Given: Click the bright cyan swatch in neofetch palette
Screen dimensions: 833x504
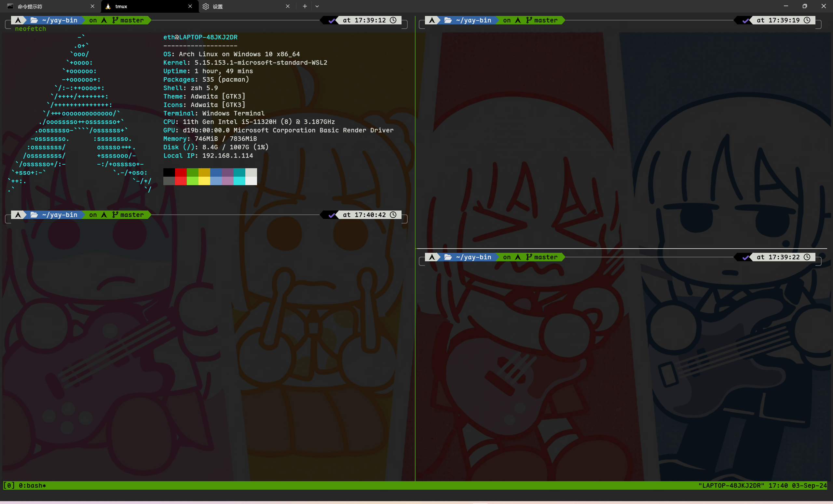Looking at the screenshot, I should pyautogui.click(x=239, y=181).
